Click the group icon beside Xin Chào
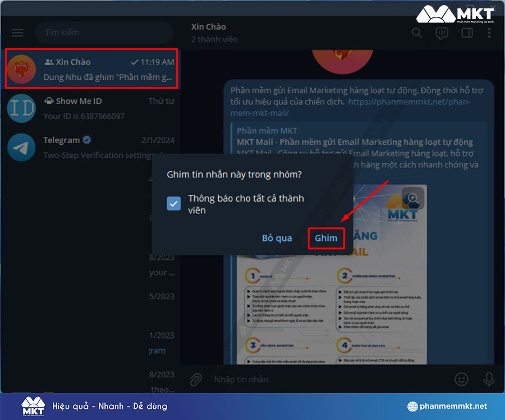This screenshot has width=505, height=420. click(x=49, y=62)
